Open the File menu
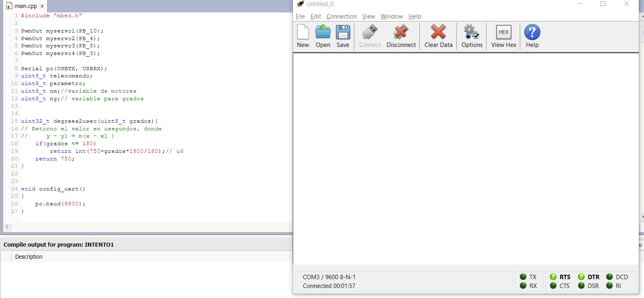This screenshot has width=644, height=298. click(300, 16)
